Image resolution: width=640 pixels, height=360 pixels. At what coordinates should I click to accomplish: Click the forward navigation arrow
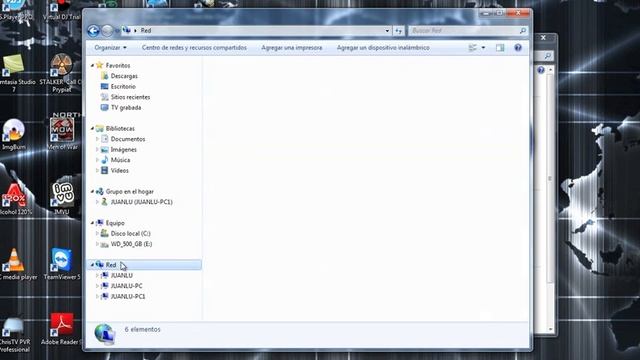(x=107, y=31)
